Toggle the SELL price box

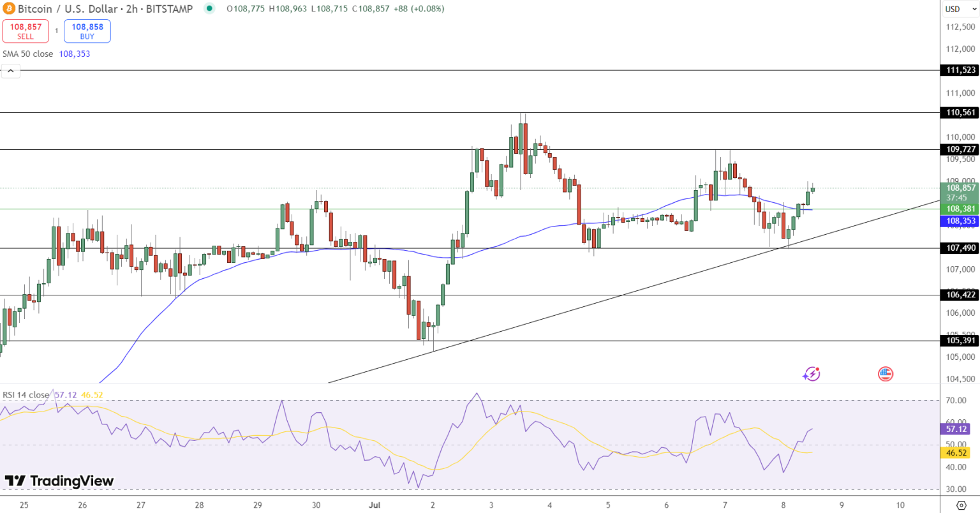[25, 29]
